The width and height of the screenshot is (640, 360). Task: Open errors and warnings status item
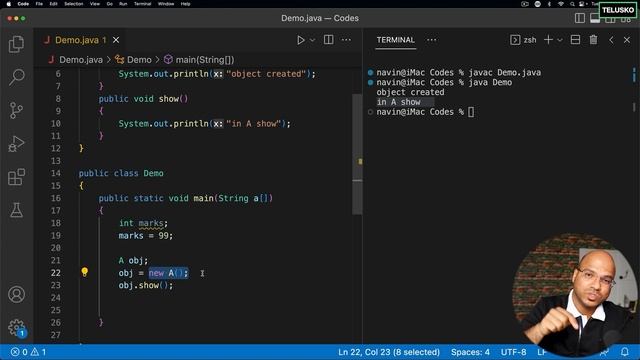[29, 352]
